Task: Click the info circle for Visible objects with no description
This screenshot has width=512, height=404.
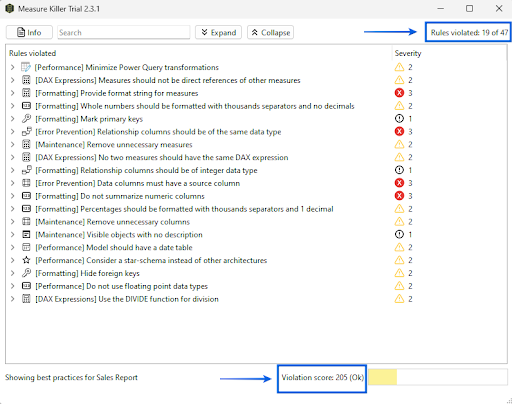Action: click(x=399, y=234)
